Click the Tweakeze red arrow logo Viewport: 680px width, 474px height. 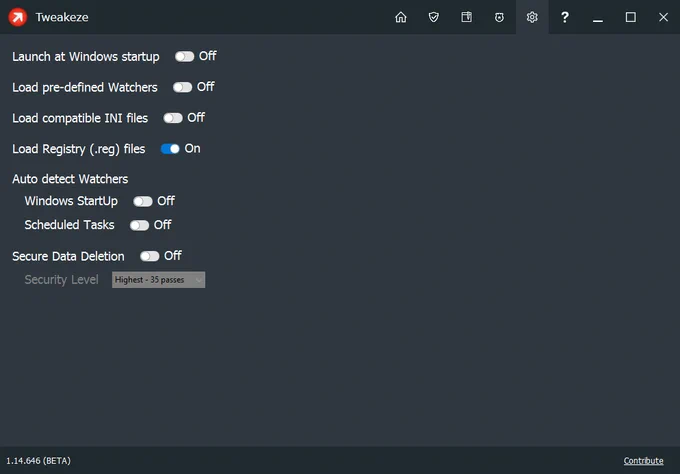pos(18,17)
